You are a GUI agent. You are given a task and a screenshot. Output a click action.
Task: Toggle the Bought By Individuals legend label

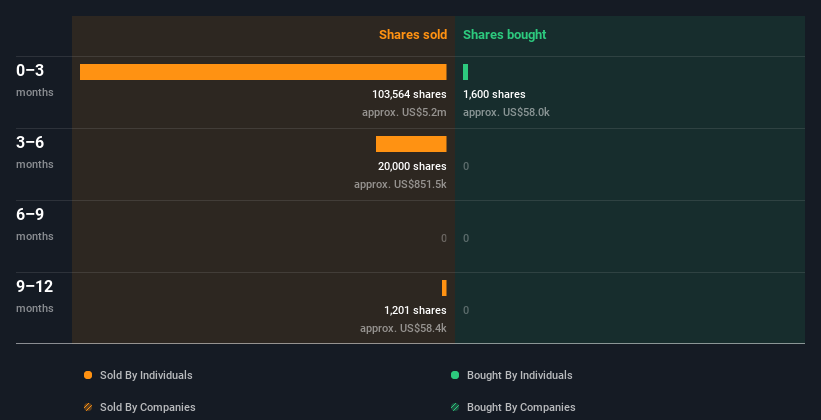pyautogui.click(x=519, y=375)
